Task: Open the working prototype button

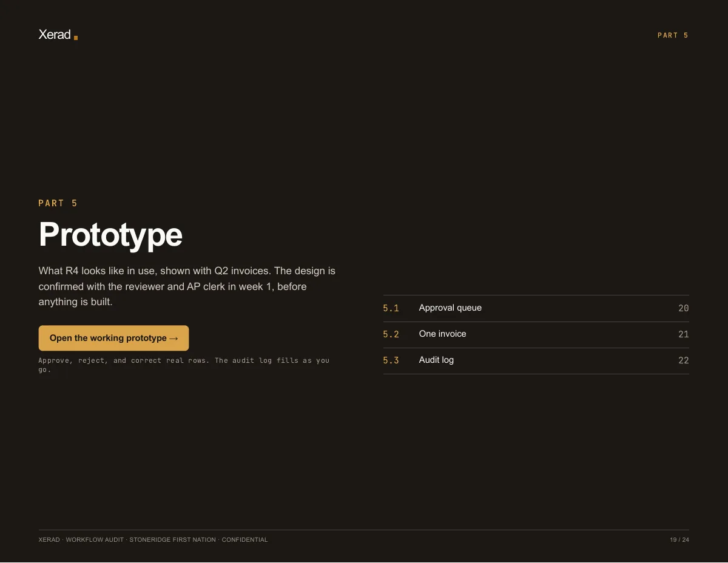Action: (113, 338)
